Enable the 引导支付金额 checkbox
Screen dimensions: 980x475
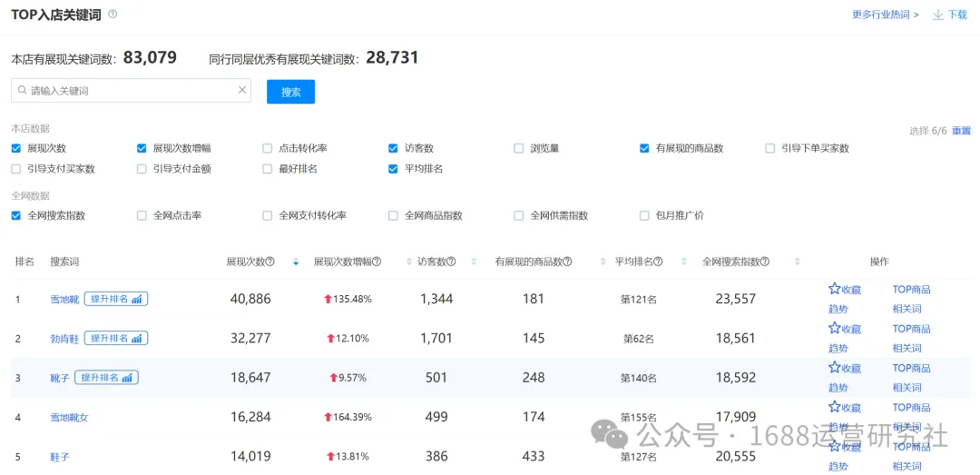[142, 169]
